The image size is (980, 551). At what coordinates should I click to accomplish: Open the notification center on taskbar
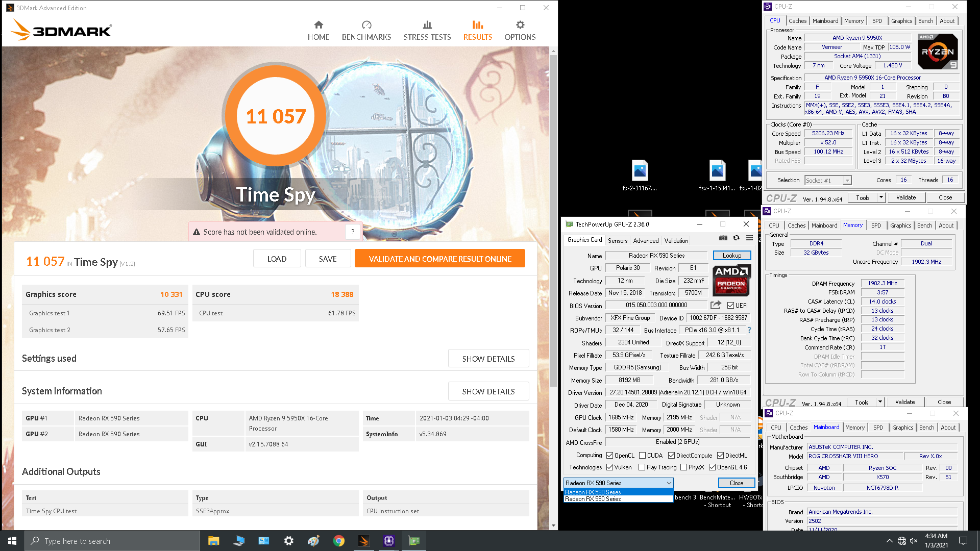tap(963, 541)
